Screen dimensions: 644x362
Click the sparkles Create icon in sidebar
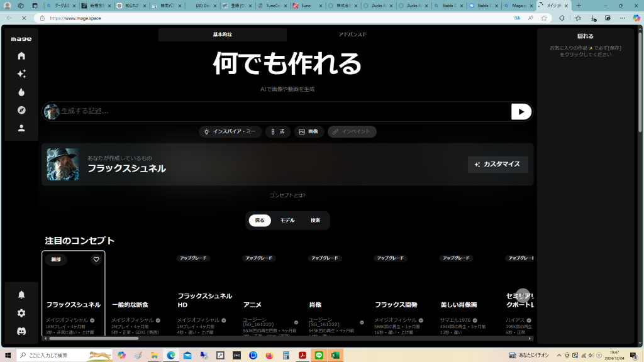pyautogui.click(x=21, y=74)
